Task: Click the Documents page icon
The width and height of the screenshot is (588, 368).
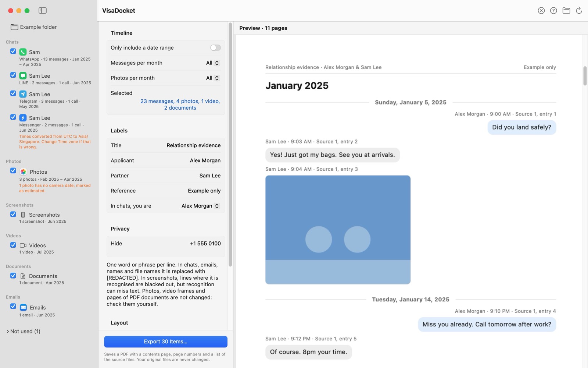Action: click(x=23, y=276)
